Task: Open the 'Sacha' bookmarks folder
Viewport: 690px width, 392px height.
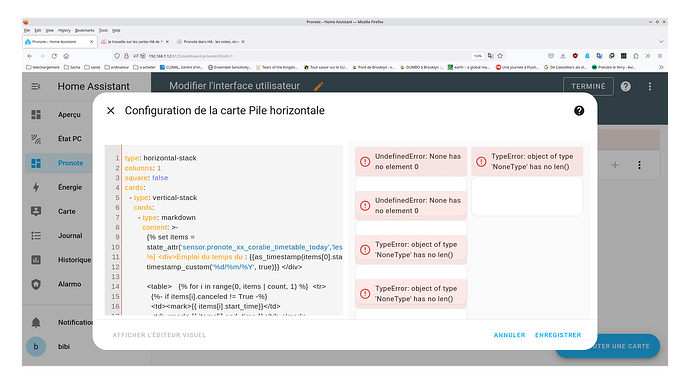Action: [x=72, y=67]
